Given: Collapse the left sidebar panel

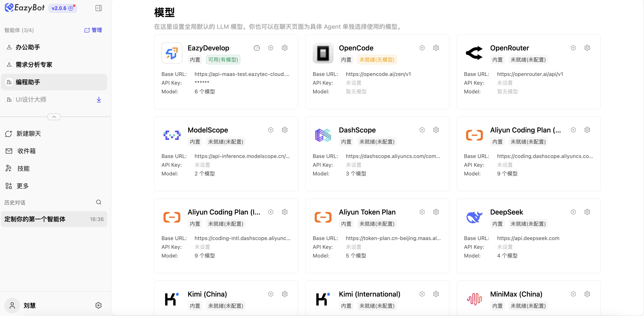Looking at the screenshot, I should [99, 8].
